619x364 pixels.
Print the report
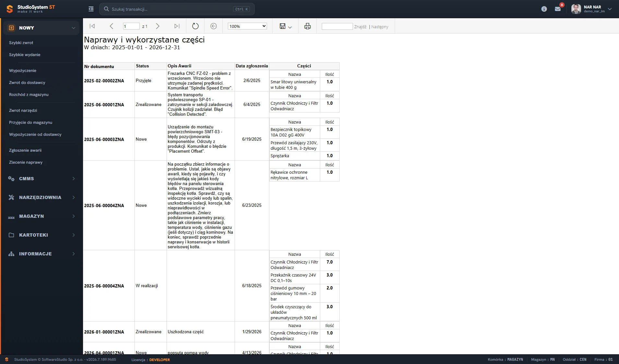click(x=308, y=26)
